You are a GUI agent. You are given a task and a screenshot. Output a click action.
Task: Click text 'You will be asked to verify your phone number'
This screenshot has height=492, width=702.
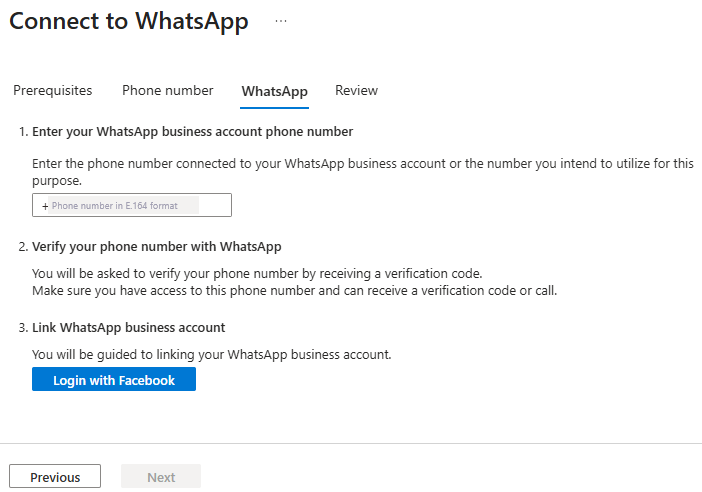click(165, 274)
